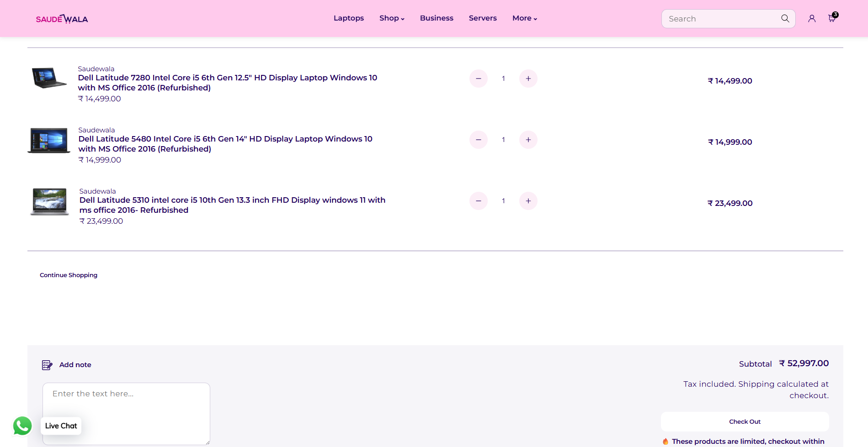Click the Saudewala logo
Screen dimensions: 868x447
click(x=62, y=19)
